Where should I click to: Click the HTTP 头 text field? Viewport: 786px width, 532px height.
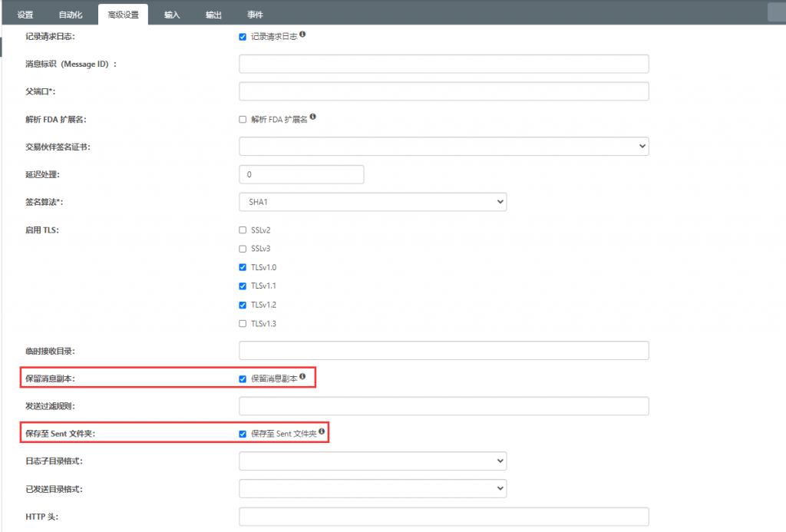444,517
